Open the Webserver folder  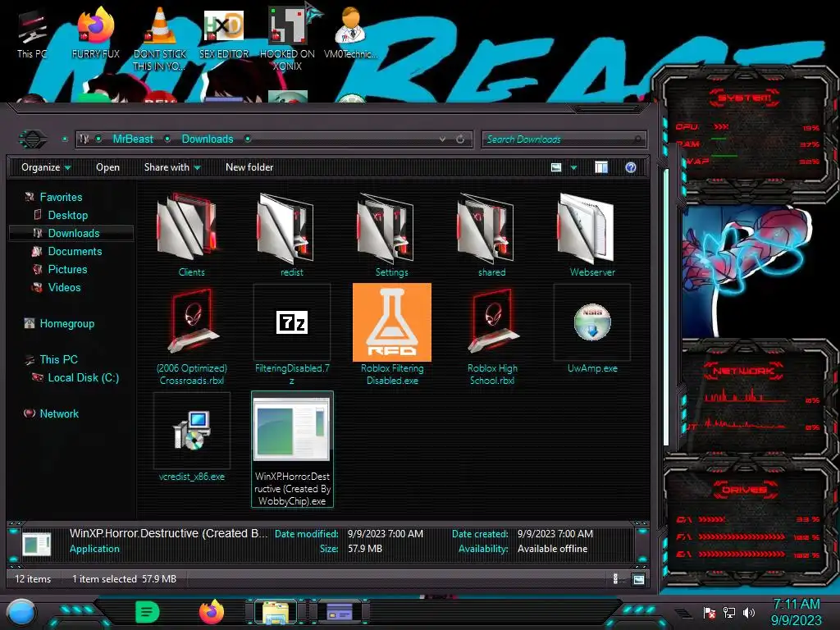click(x=592, y=235)
